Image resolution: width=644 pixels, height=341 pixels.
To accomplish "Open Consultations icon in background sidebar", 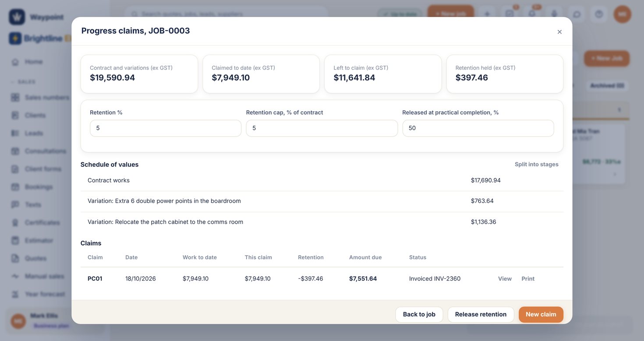I will click(x=15, y=151).
